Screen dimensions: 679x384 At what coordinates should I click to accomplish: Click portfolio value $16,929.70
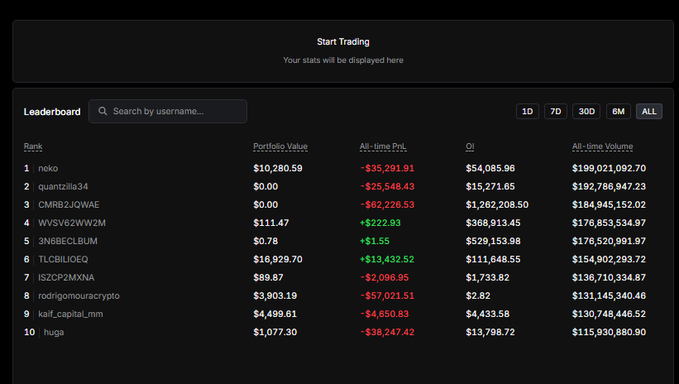pos(278,259)
